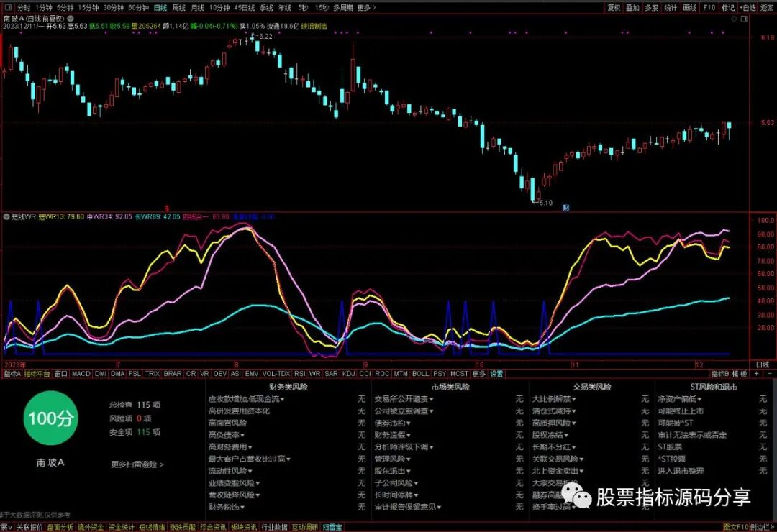Image resolution: width=777 pixels, height=532 pixels.
Task: Select the 日线 daily period
Action: point(160,8)
